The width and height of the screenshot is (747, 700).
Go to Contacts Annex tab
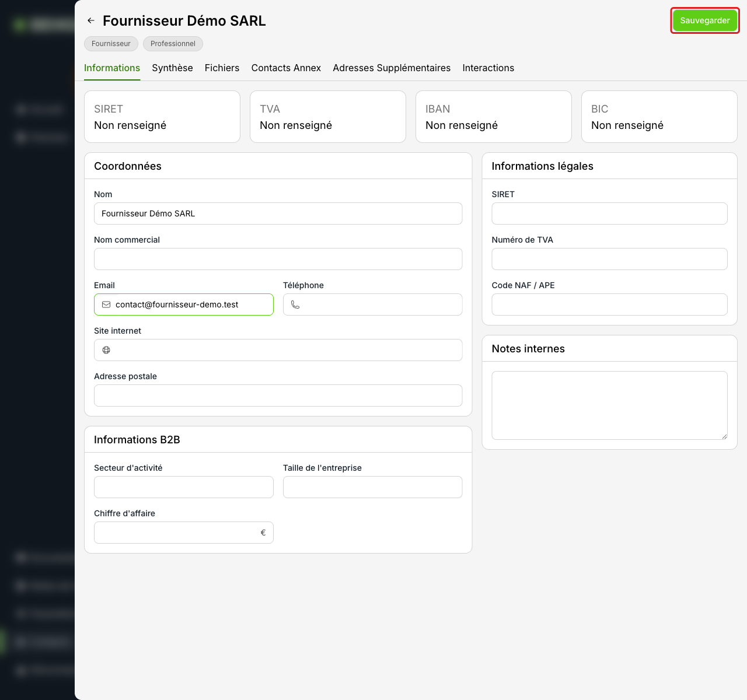tap(286, 68)
